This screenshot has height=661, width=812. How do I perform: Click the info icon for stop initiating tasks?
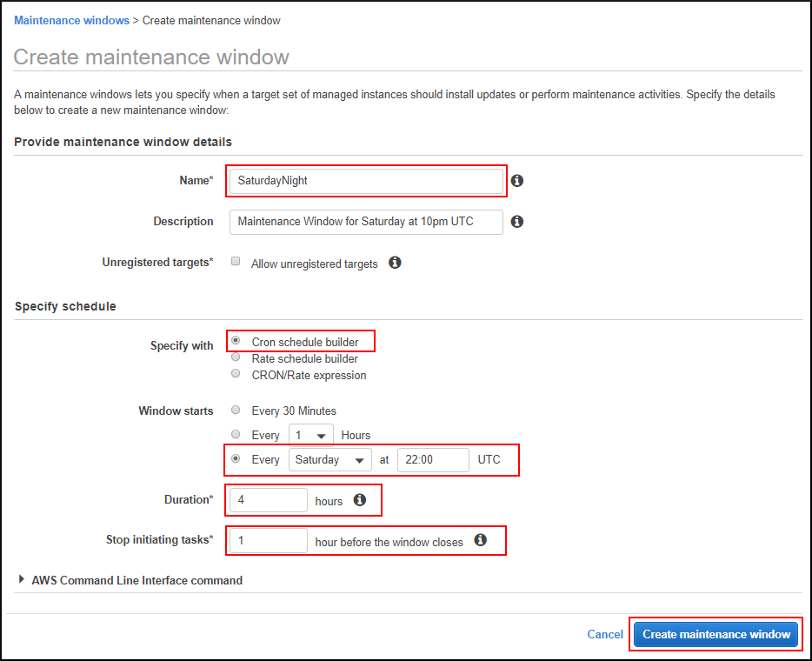480,540
